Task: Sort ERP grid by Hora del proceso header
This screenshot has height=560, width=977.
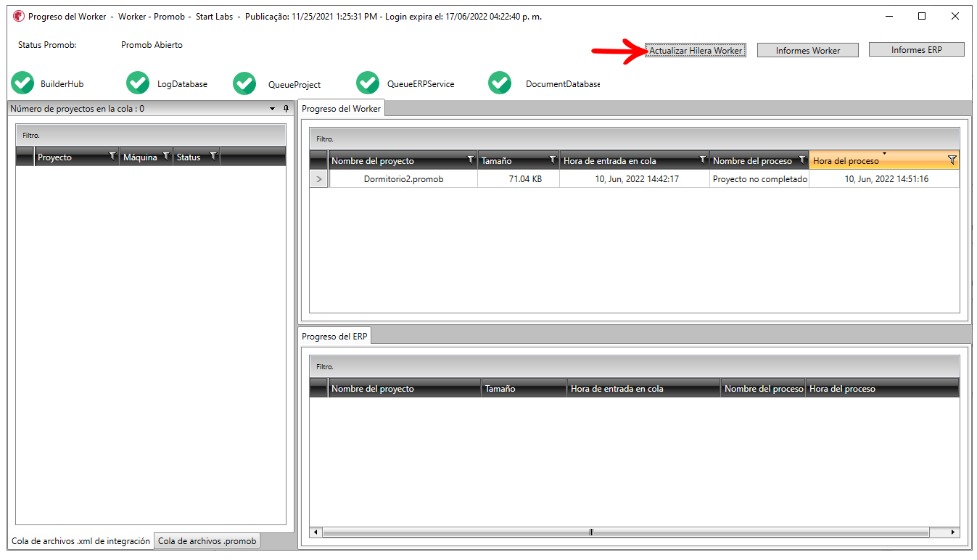Action: (x=882, y=388)
